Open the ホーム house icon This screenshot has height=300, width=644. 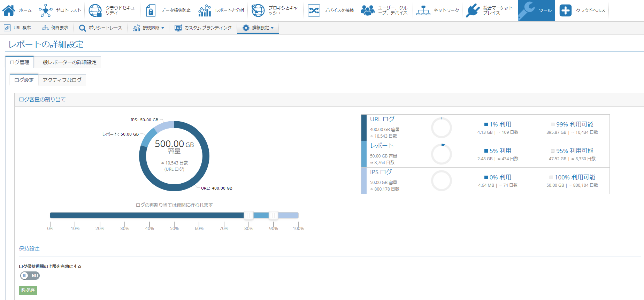9,10
